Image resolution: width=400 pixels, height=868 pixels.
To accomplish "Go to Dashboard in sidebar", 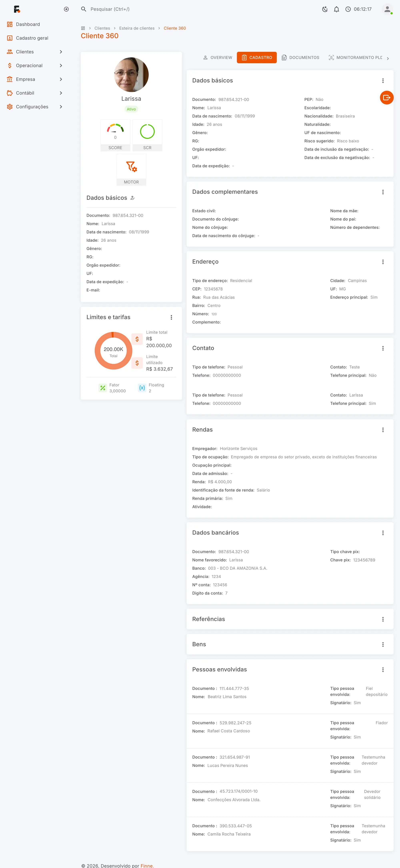I will [35, 24].
